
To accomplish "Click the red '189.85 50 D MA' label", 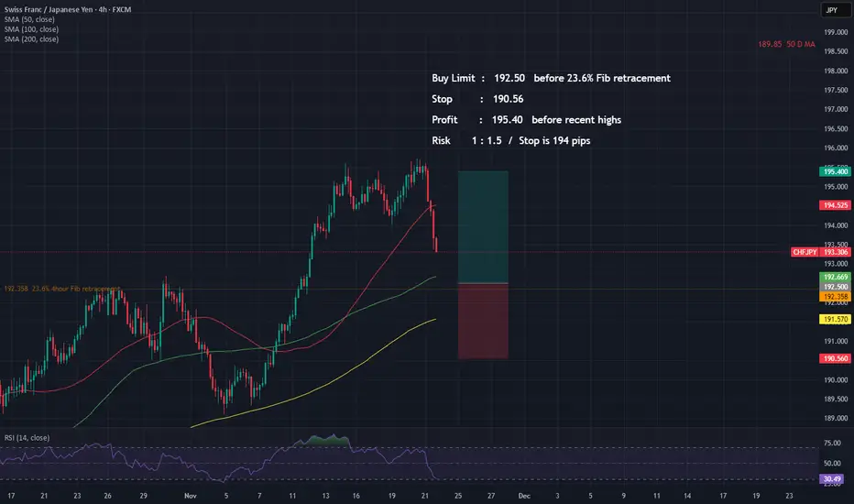I will 786,44.
